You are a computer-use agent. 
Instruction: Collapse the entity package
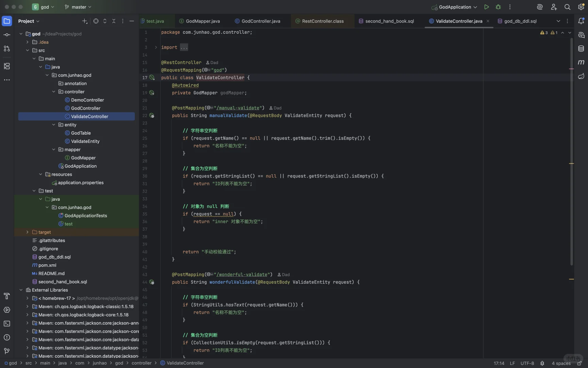(x=54, y=125)
